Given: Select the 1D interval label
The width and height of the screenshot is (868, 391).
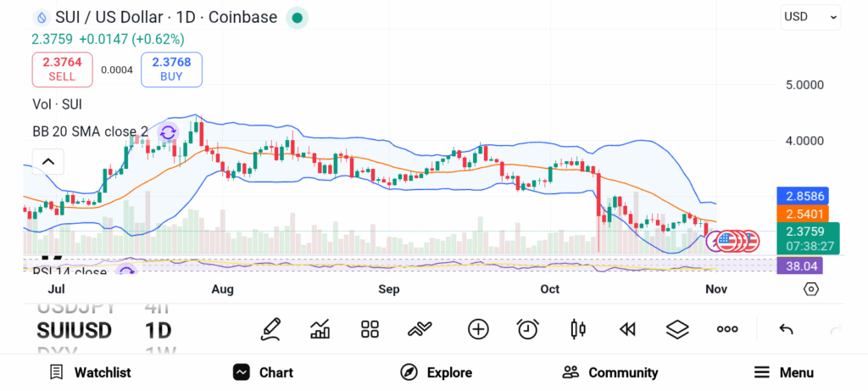Looking at the screenshot, I should click(159, 330).
